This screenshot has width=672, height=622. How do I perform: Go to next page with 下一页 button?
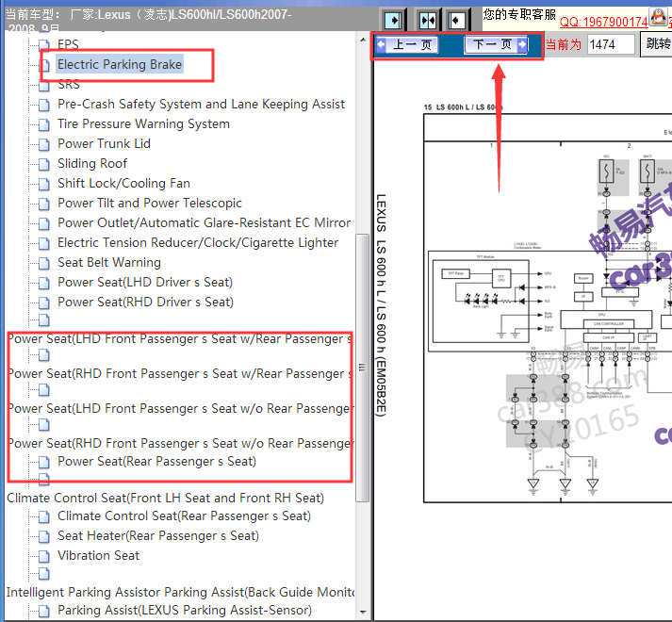coord(497,44)
